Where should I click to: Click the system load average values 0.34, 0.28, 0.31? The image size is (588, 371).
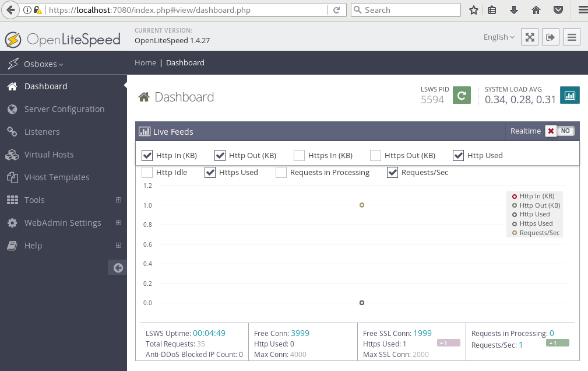(x=520, y=100)
